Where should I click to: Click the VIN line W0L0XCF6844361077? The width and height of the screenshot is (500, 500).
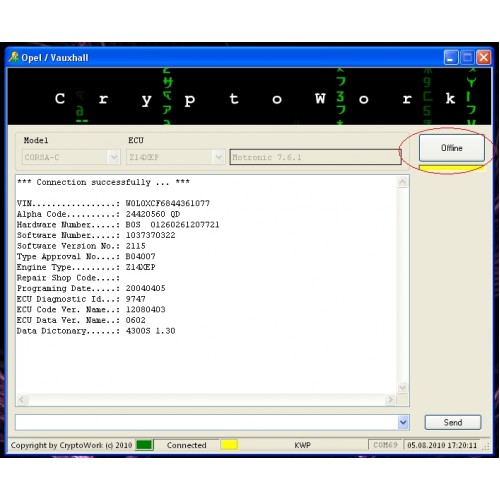[113, 203]
